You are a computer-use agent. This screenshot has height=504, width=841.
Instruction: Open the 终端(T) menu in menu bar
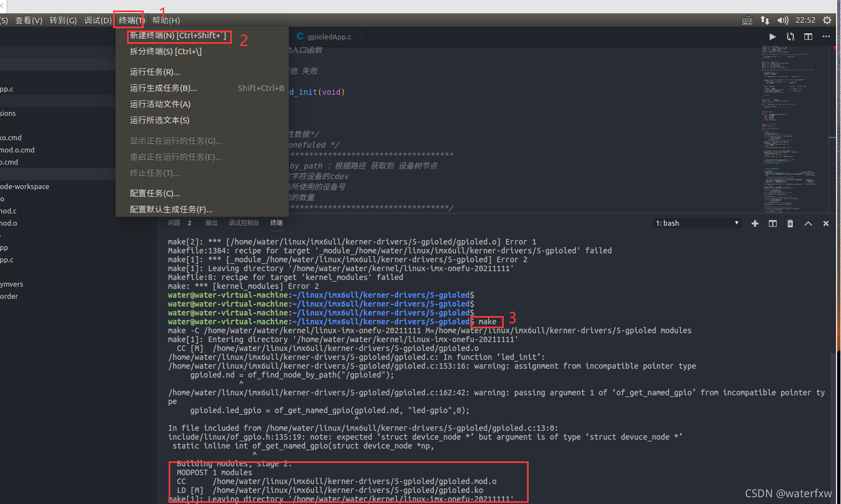pyautogui.click(x=131, y=21)
